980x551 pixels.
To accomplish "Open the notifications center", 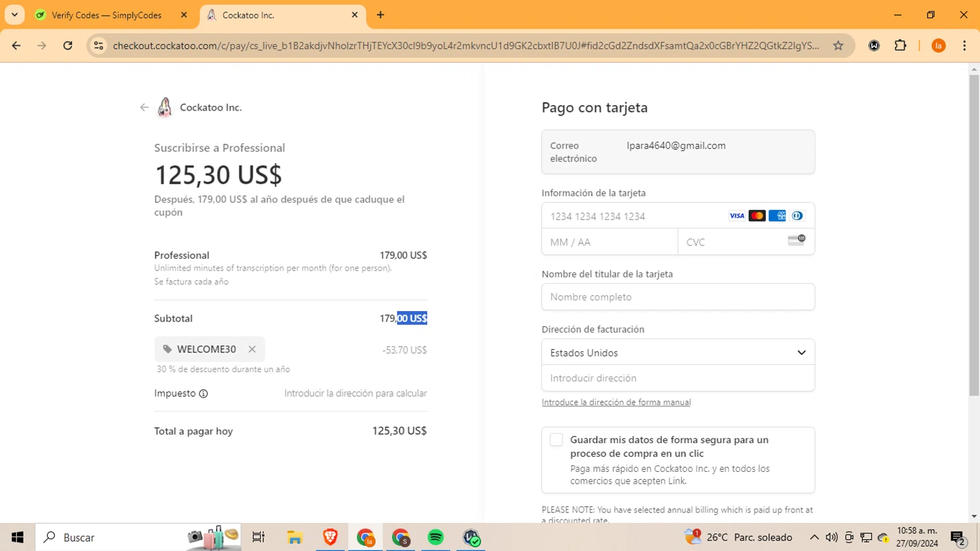I will (x=959, y=539).
